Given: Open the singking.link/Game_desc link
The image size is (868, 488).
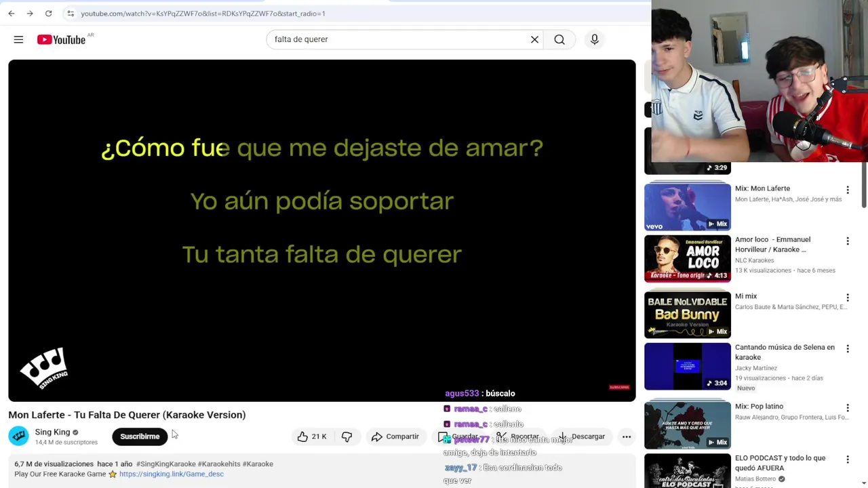Looking at the screenshot, I should [171, 474].
